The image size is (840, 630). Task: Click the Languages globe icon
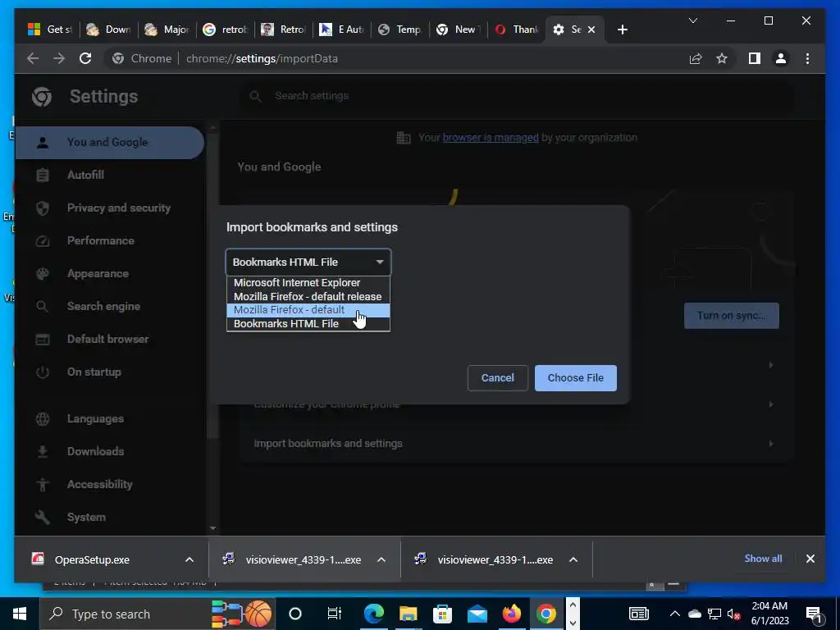point(43,419)
